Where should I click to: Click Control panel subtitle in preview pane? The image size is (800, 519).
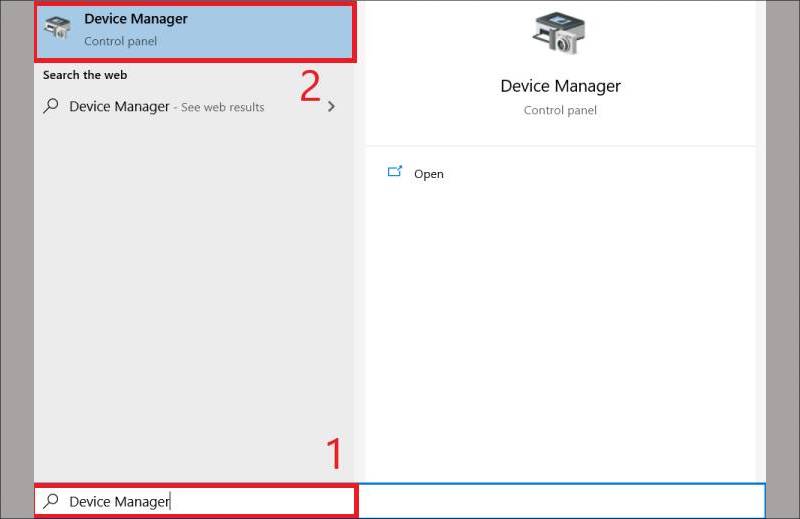tap(560, 110)
